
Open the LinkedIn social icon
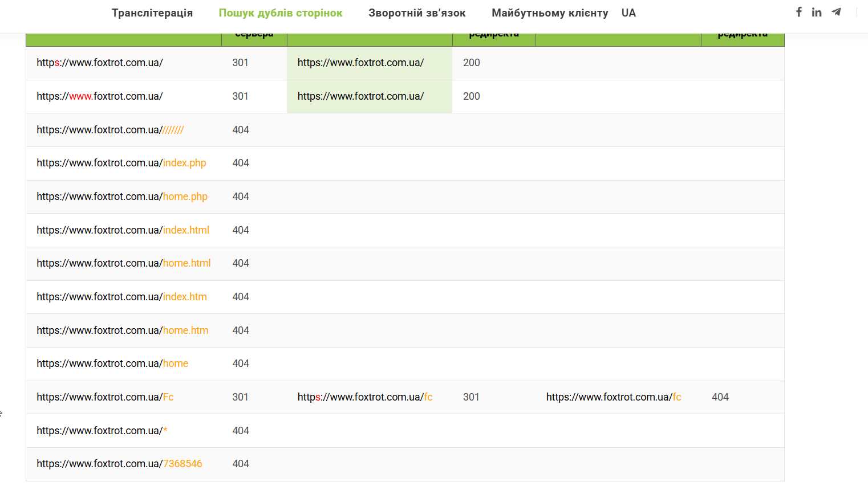(817, 12)
